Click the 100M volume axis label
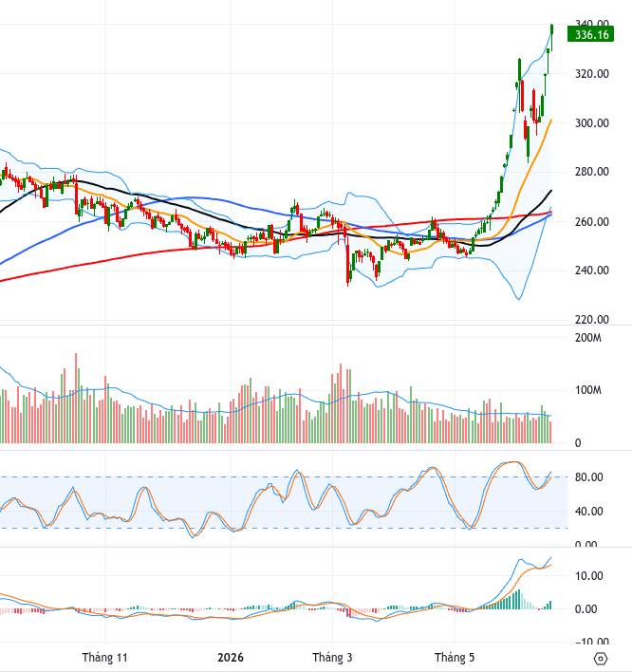This screenshot has height=672, width=632. click(587, 390)
